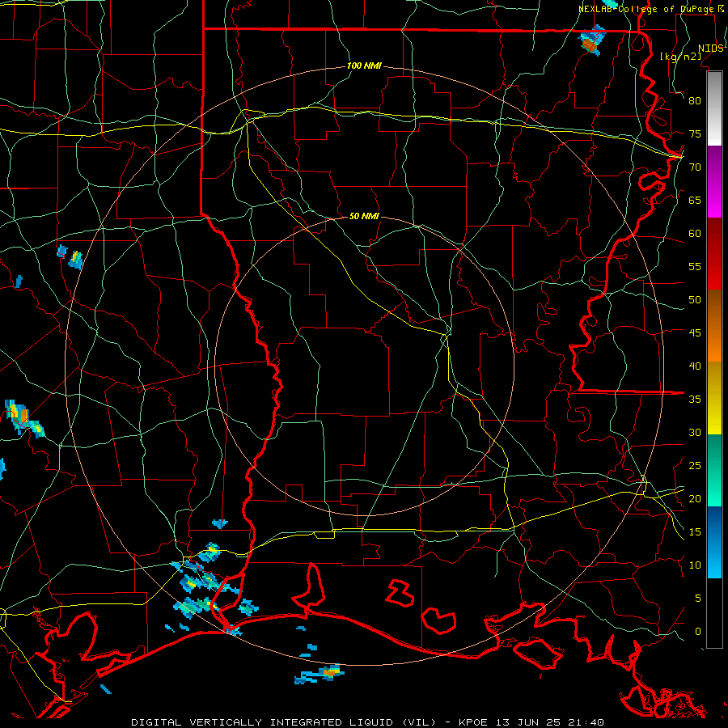Click the scale value 20
The height and width of the screenshot is (728, 728).
coord(695,498)
